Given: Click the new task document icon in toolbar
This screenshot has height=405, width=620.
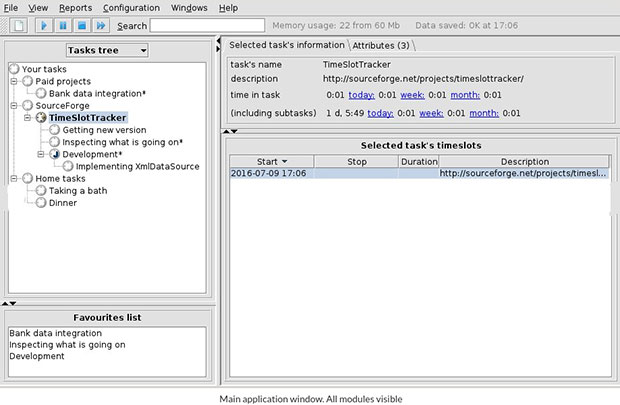Looking at the screenshot, I should click(18, 26).
